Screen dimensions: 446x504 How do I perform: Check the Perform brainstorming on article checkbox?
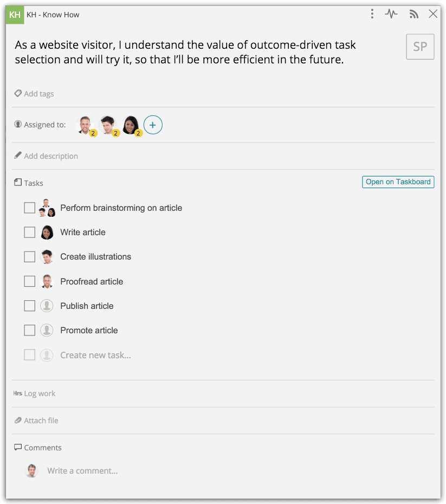coord(30,208)
